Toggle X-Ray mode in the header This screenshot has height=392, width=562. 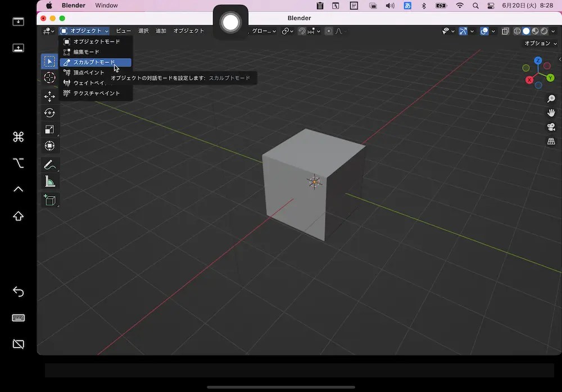pos(506,31)
